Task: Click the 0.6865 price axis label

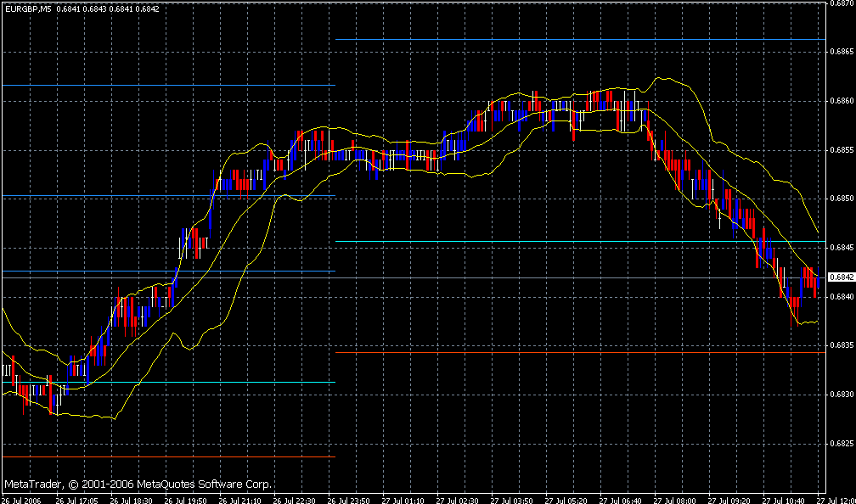Action: coord(842,52)
